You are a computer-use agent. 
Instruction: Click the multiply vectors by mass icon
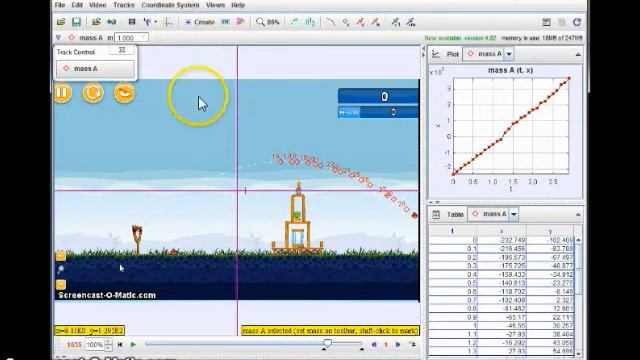tap(411, 22)
